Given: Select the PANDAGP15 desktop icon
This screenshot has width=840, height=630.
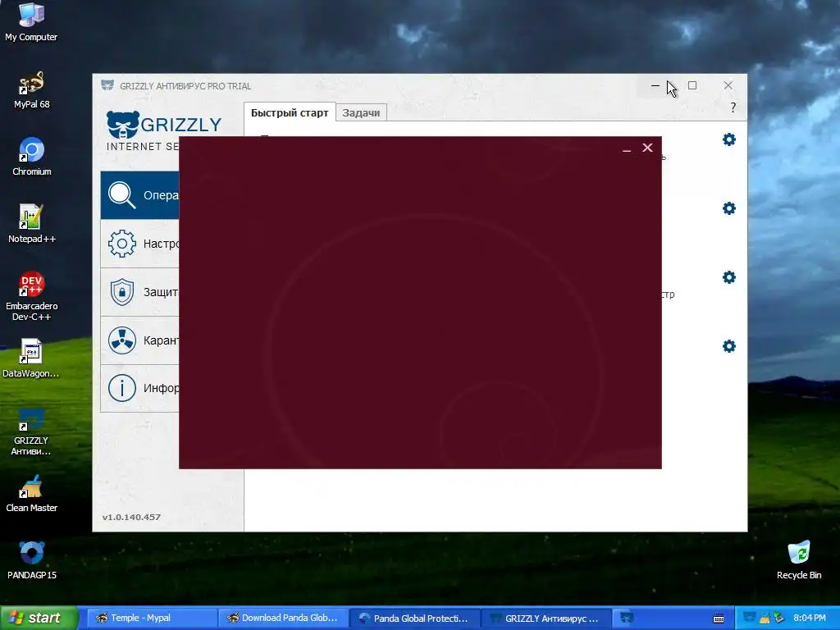Looking at the screenshot, I should (31, 561).
